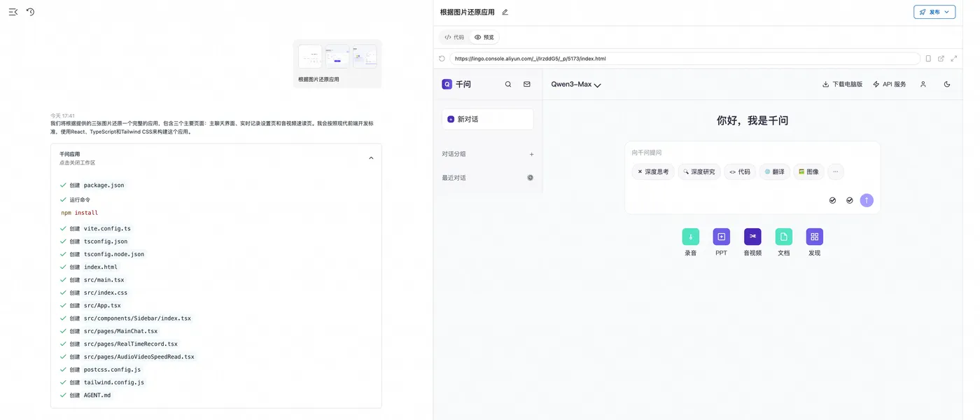Open the API 服务 link
The image size is (980, 420).
pos(890,84)
